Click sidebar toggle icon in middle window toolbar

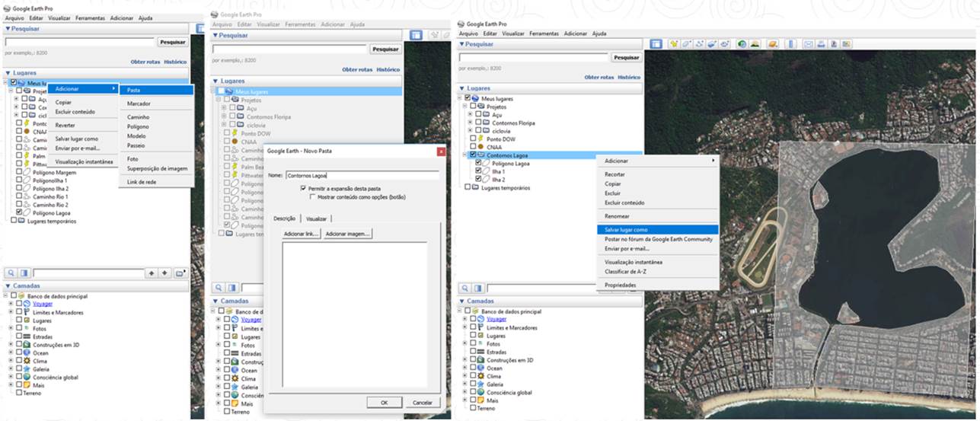click(x=417, y=35)
